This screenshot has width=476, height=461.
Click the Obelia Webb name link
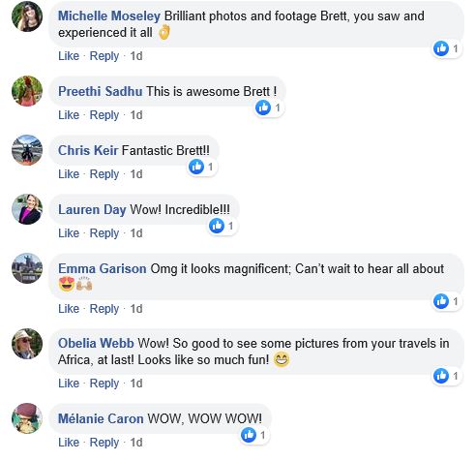[96, 343]
